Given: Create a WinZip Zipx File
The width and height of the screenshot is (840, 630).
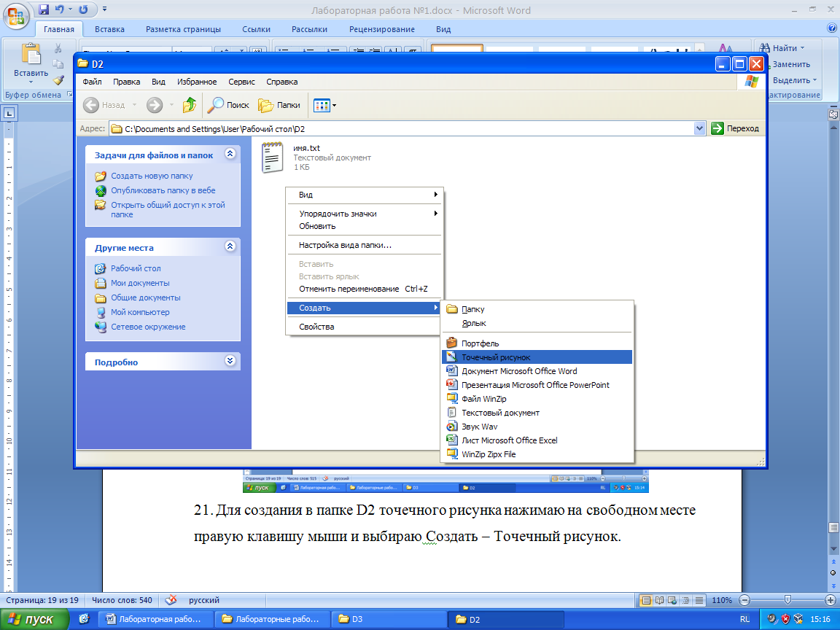Looking at the screenshot, I should 537,454.
